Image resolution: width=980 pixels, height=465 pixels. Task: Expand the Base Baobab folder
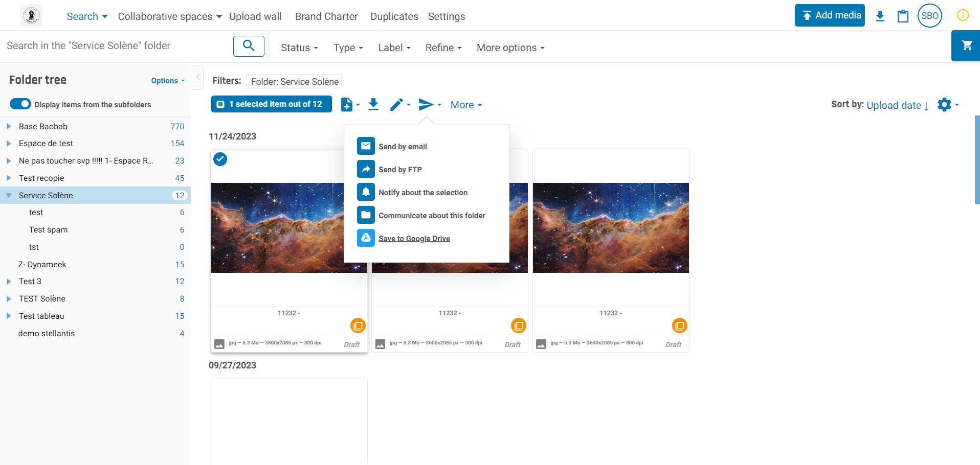click(9, 126)
